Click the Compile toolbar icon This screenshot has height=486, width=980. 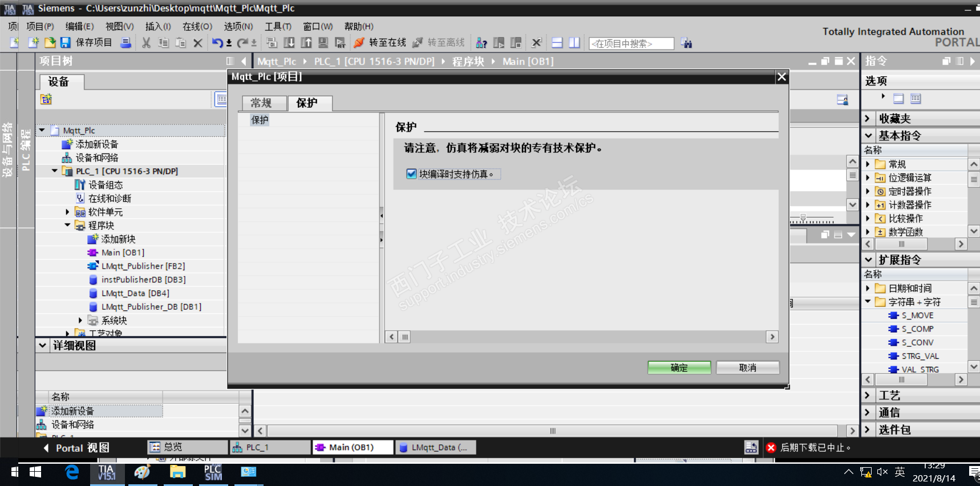click(x=272, y=43)
